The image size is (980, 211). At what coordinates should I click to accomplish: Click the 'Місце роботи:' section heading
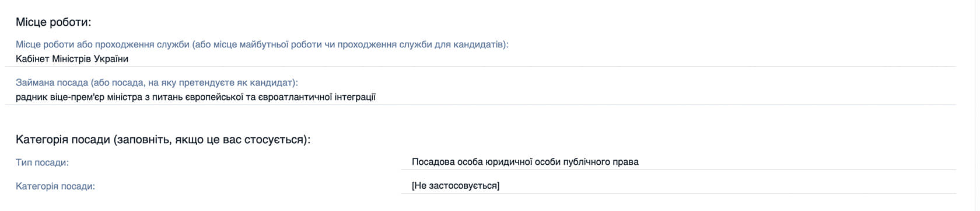pyautogui.click(x=54, y=23)
